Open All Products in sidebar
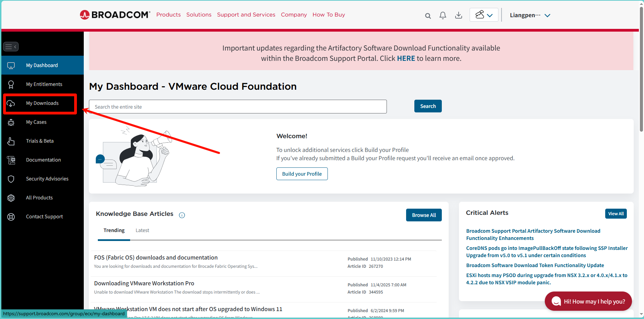This screenshot has height=319, width=644. click(43, 198)
